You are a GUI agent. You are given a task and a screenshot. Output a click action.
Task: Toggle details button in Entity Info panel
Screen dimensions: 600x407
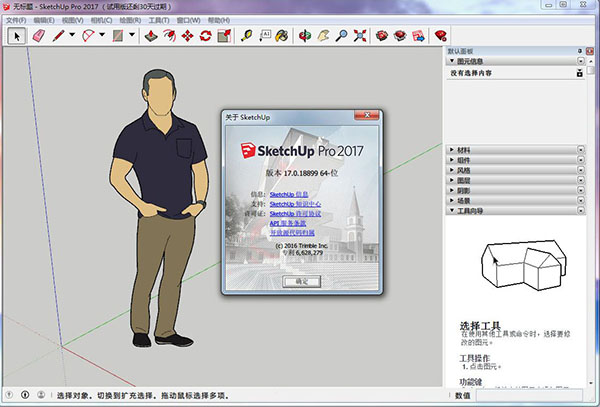tap(580, 73)
